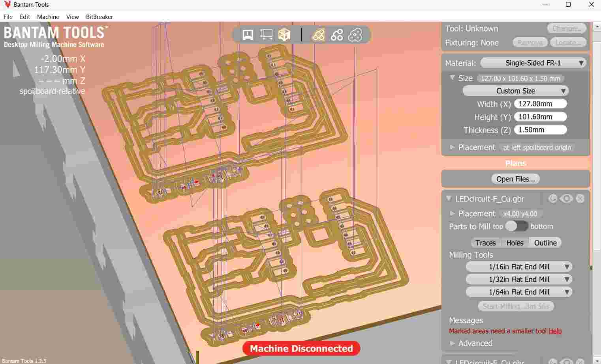The width and height of the screenshot is (601, 364).
Task: Click the fixturing Remove button
Action: click(530, 43)
